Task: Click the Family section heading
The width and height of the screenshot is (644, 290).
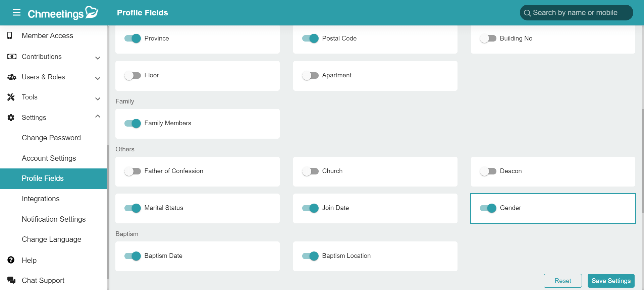Action: [125, 101]
